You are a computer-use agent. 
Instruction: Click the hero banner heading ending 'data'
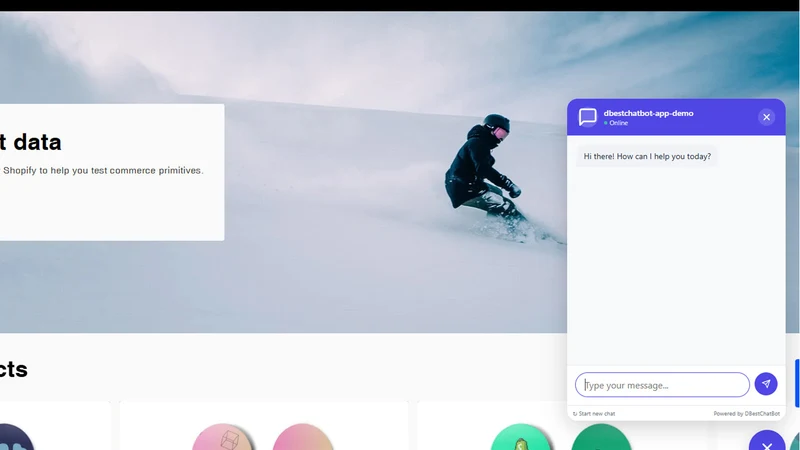pos(31,142)
